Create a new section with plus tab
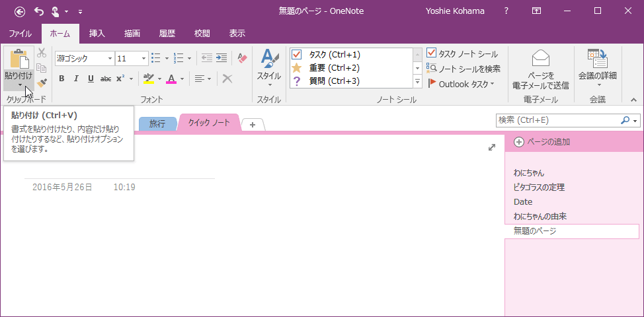 click(x=253, y=125)
